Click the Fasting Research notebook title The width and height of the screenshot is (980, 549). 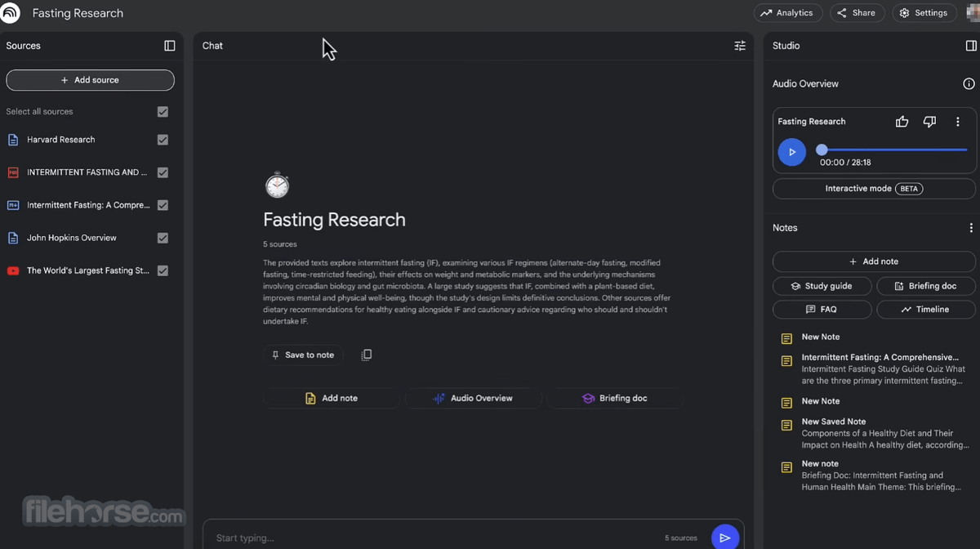[x=78, y=13]
